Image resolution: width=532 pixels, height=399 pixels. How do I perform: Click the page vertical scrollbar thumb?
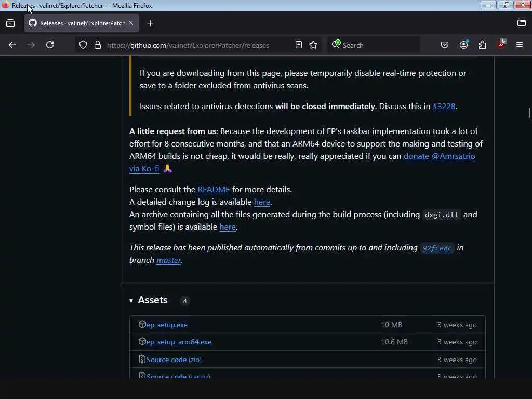pyautogui.click(x=529, y=113)
